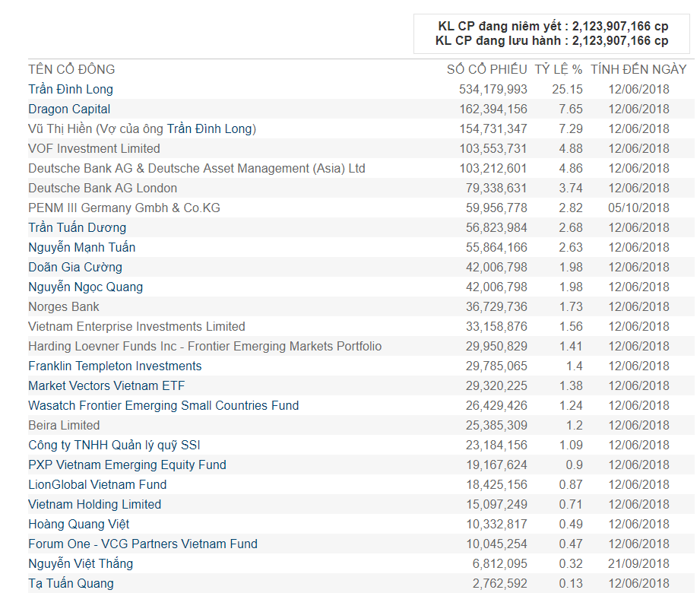Open the LionGlobal Vietnam Fund link
The height and width of the screenshot is (593, 700).
(x=97, y=484)
